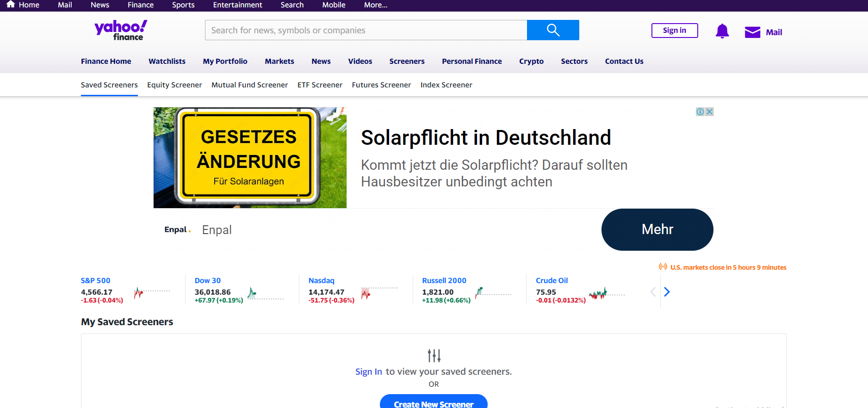Click Sports in the top Yahoo bar
The width and height of the screenshot is (868, 408).
pos(183,5)
